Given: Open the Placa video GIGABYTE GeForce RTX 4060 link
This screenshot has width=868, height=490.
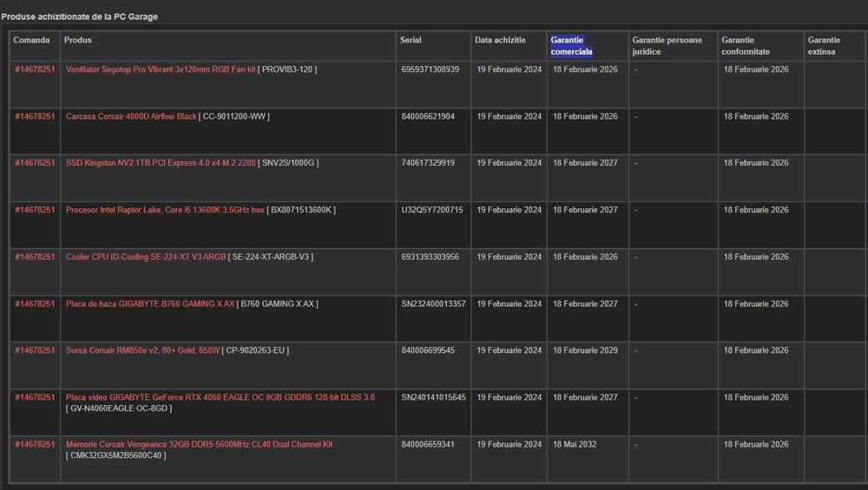Looking at the screenshot, I should tap(220, 397).
